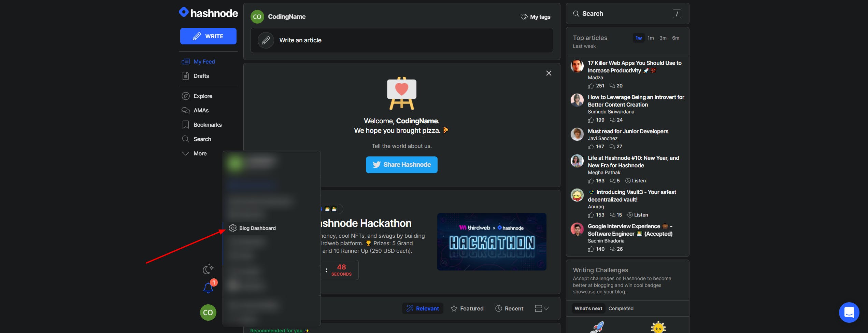Viewport: 868px width, 333px height.
Task: Click the pencil icon in Write an article
Action: 266,40
